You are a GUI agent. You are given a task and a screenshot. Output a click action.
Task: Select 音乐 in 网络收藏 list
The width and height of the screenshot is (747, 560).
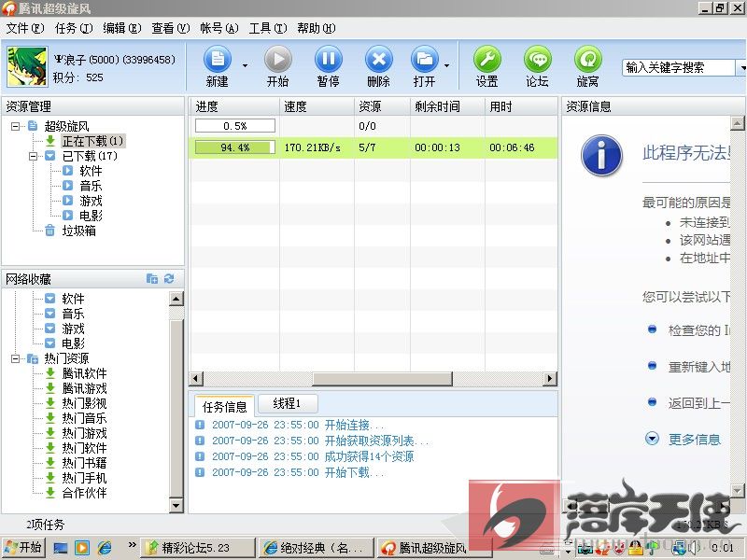click(73, 314)
